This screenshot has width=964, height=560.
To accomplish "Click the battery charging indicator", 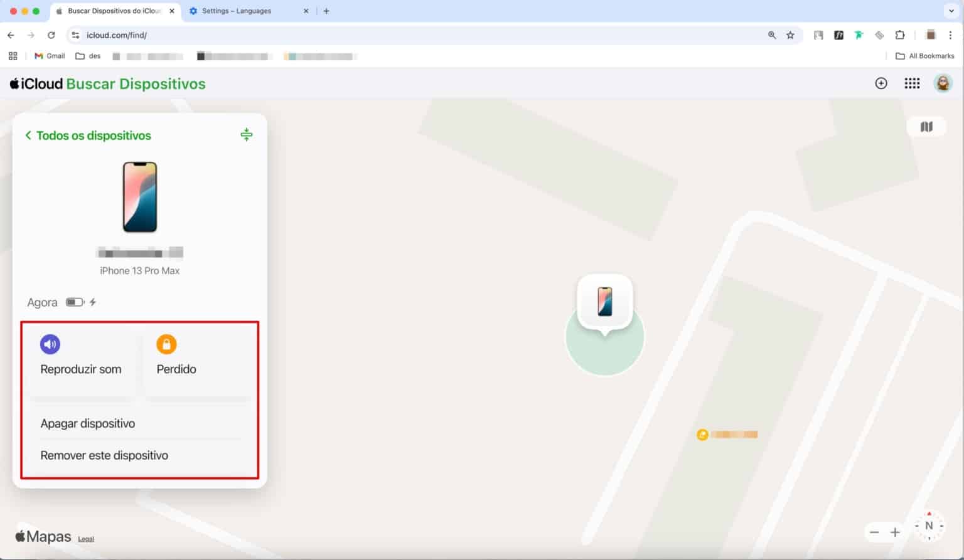I will tap(81, 302).
